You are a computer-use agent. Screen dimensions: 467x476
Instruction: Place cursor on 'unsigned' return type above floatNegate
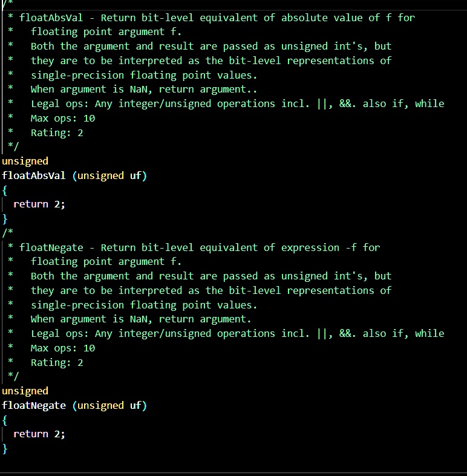(x=25, y=391)
